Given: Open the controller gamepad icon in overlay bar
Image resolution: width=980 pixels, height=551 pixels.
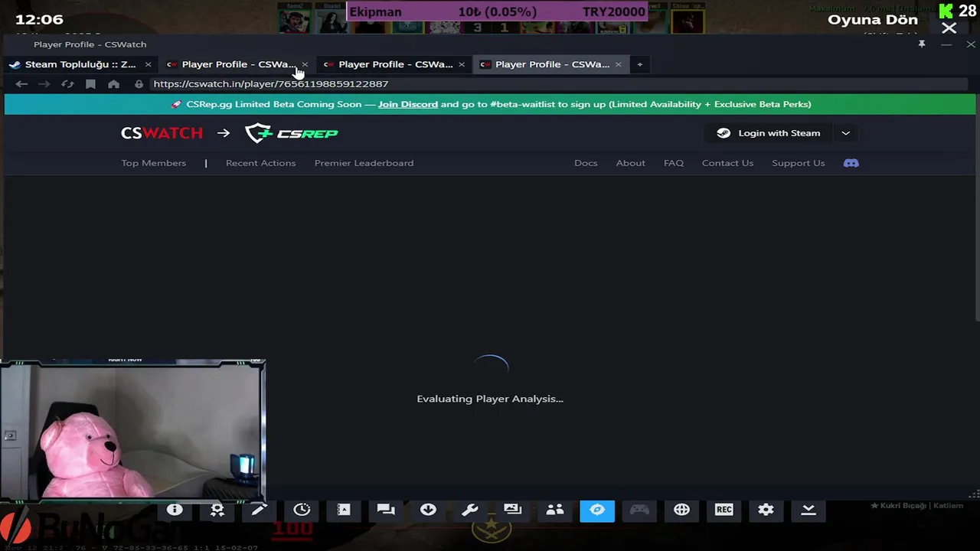Looking at the screenshot, I should 639,510.
